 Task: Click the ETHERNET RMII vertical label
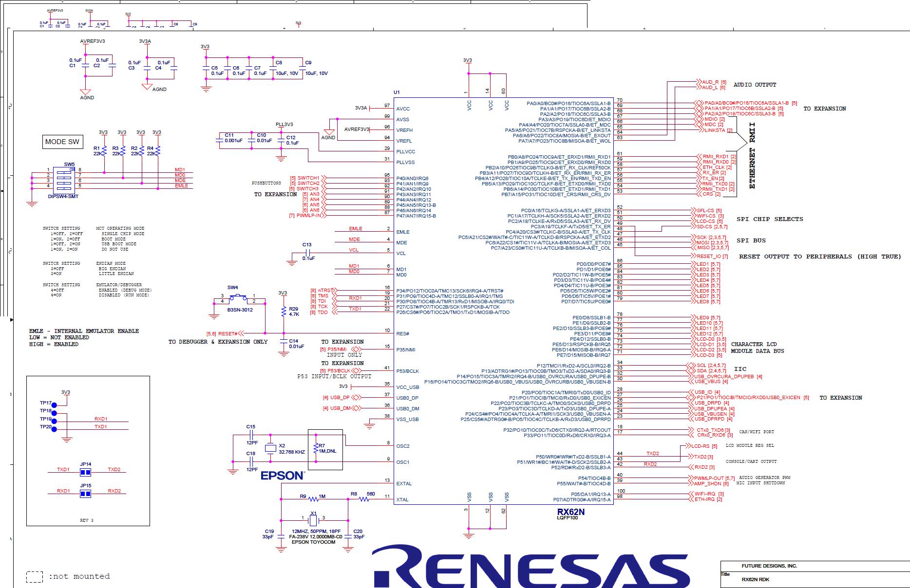(752, 156)
